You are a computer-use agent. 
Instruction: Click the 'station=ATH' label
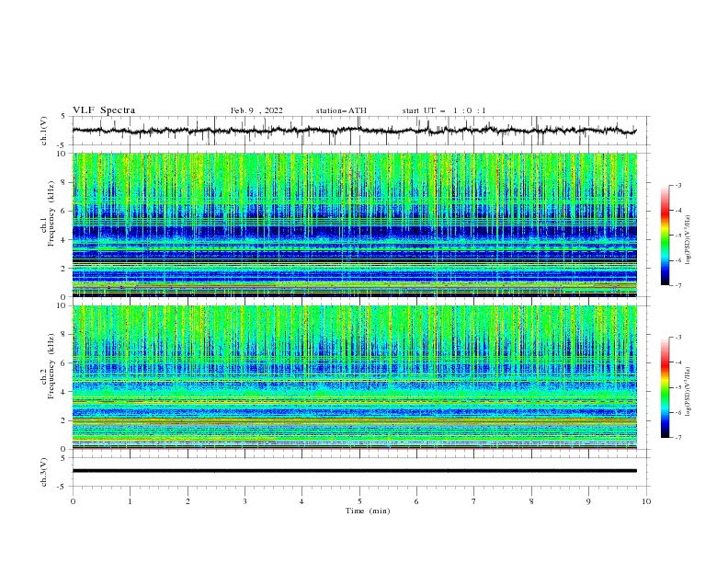[341, 110]
